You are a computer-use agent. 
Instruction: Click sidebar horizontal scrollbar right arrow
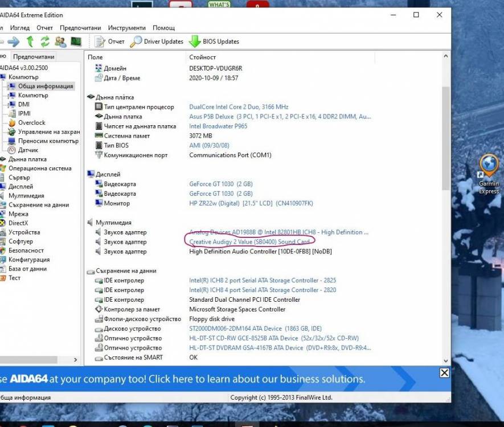click(x=76, y=360)
